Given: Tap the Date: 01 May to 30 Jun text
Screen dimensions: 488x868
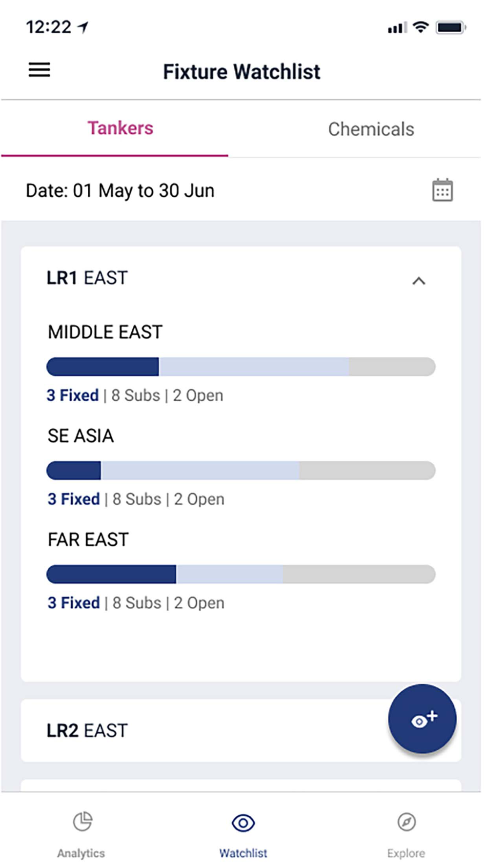Looking at the screenshot, I should coord(120,190).
